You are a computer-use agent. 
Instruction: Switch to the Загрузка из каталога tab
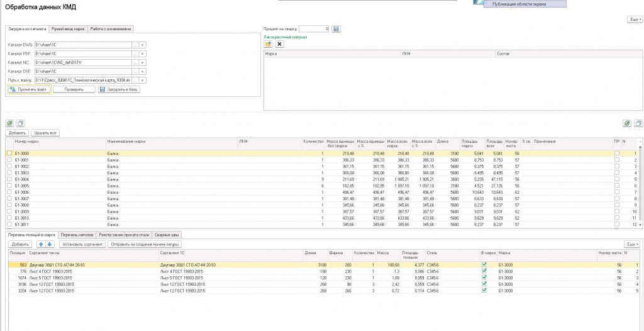click(x=27, y=29)
